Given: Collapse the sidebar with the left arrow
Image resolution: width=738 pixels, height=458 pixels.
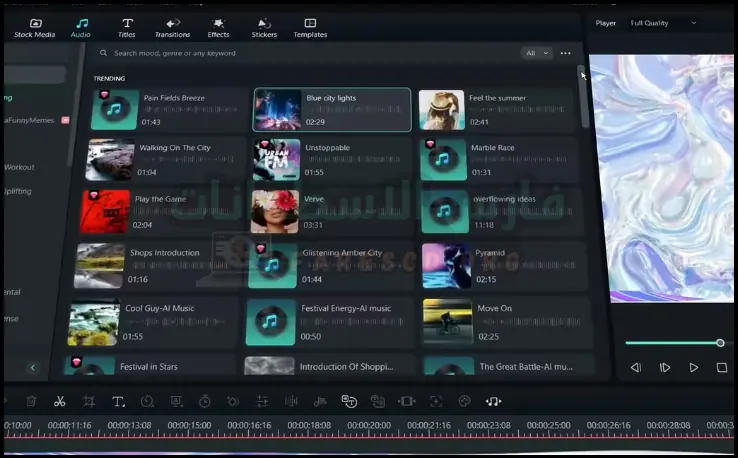Looking at the screenshot, I should [x=32, y=368].
